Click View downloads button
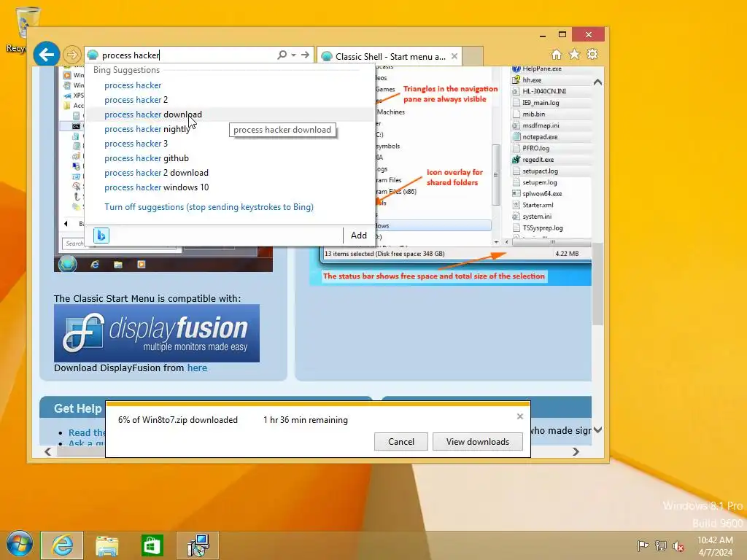The width and height of the screenshot is (747, 560). 477,442
